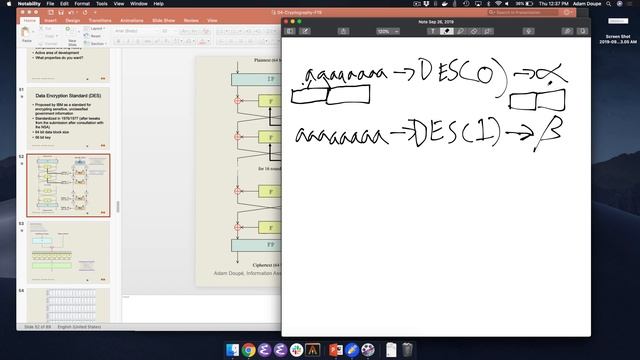Click the New Slide button in PowerPoint
The width and height of the screenshot is (640, 360).
(x=72, y=38)
